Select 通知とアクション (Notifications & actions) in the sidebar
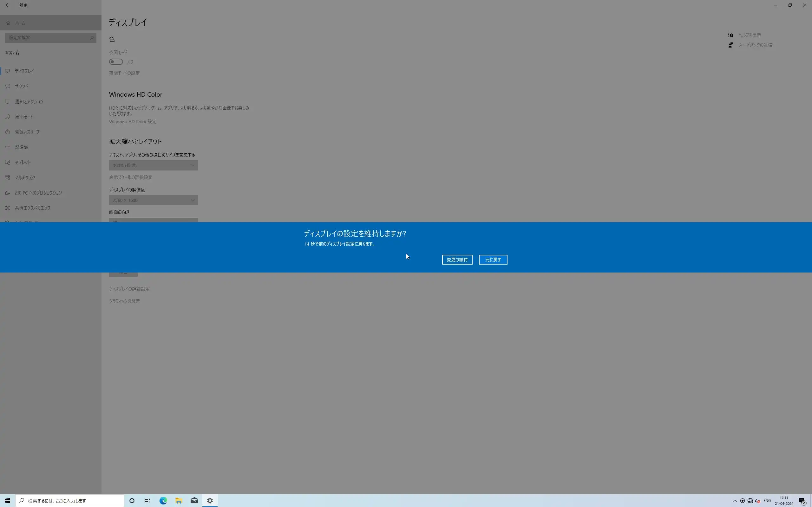812x507 pixels. [x=29, y=101]
